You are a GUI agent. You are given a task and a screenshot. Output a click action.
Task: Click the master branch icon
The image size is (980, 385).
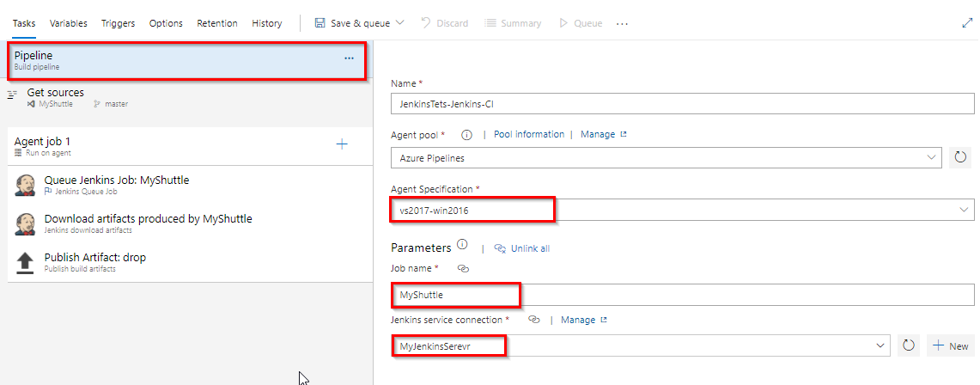(96, 104)
